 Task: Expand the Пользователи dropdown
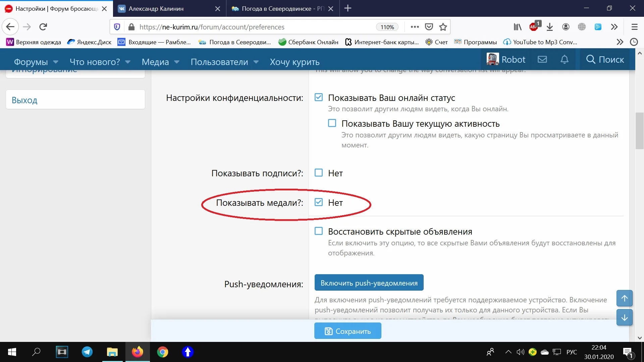[x=224, y=62]
